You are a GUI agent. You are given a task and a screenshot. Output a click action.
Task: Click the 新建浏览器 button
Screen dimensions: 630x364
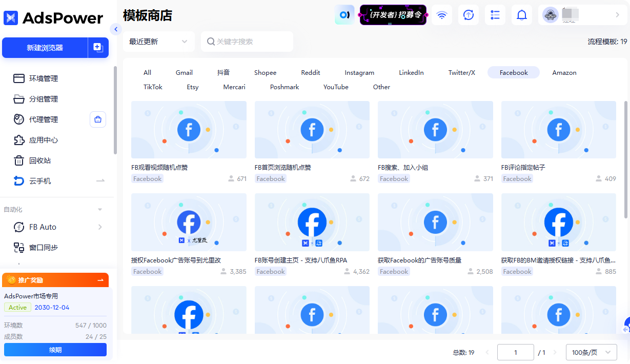click(x=45, y=48)
